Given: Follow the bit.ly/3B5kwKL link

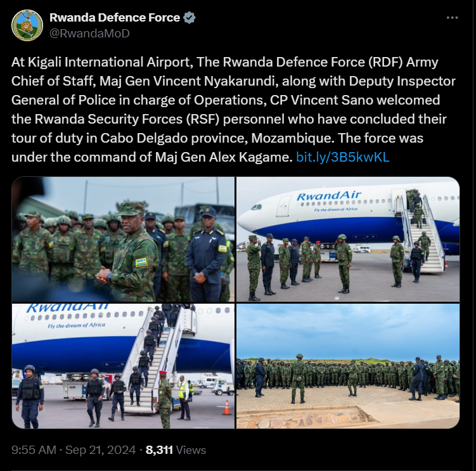Looking at the screenshot, I should click(x=343, y=157).
